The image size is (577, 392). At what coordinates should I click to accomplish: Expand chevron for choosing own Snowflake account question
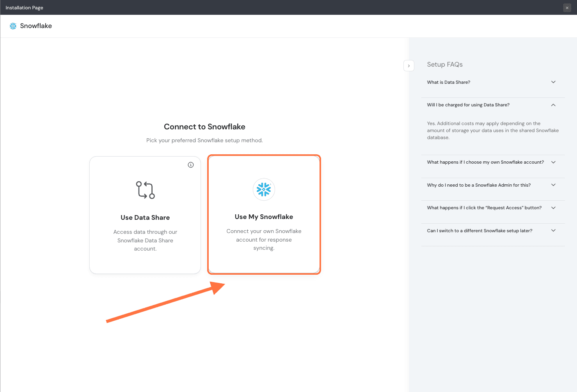coord(553,162)
